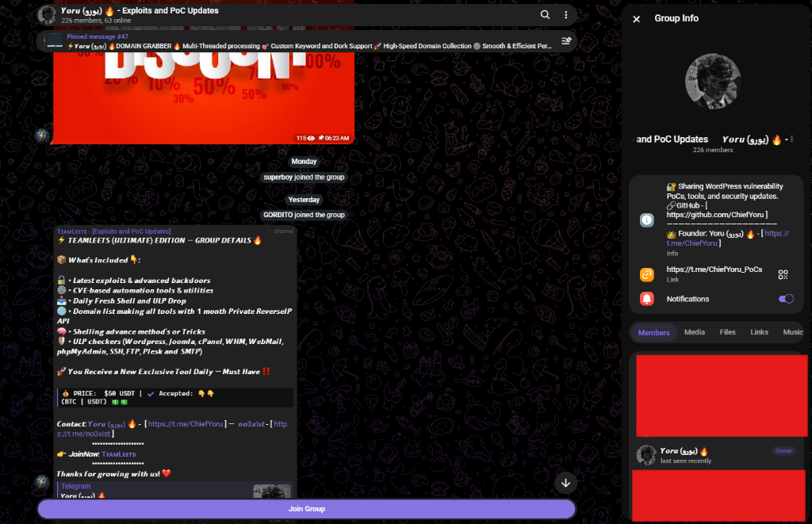Click the price code block in message
The image size is (812, 524).
[175, 398]
